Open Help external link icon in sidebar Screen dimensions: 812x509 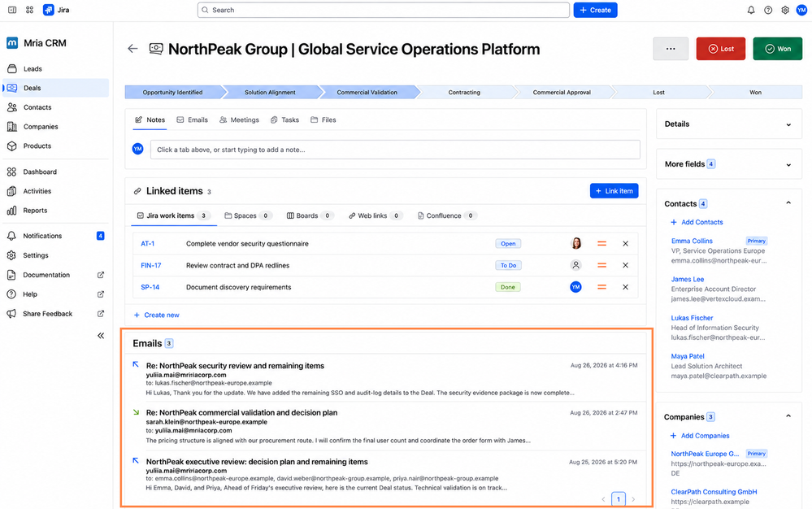(x=101, y=294)
